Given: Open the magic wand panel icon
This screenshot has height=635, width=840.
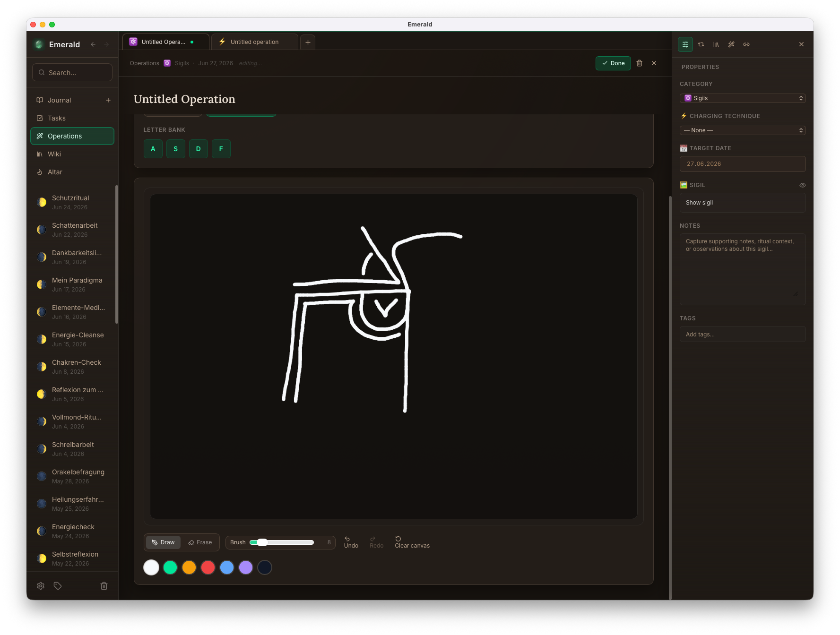Looking at the screenshot, I should point(731,44).
